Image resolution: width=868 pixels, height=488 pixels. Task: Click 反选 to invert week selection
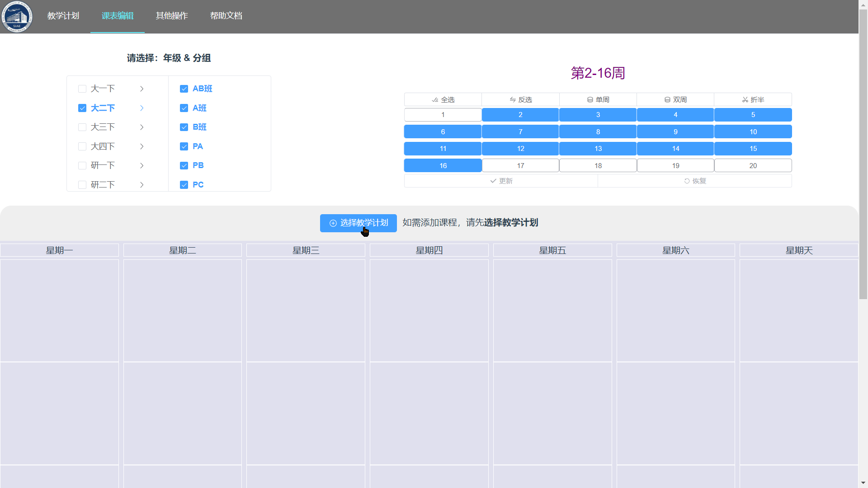[520, 99]
